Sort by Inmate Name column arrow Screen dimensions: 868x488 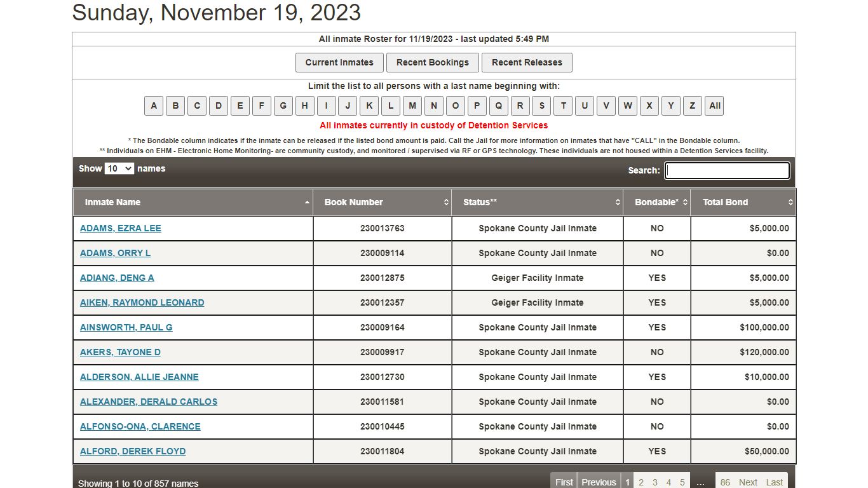[x=307, y=202]
